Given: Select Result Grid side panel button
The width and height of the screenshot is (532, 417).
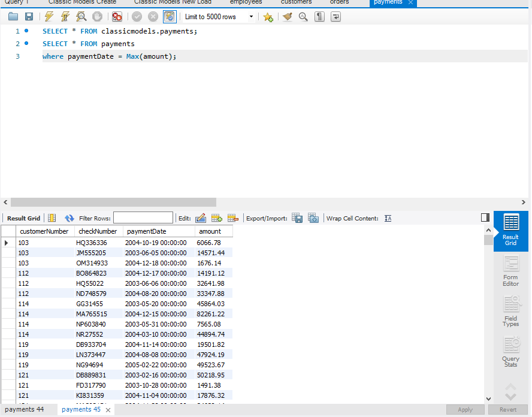Looking at the screenshot, I should [x=510, y=231].
